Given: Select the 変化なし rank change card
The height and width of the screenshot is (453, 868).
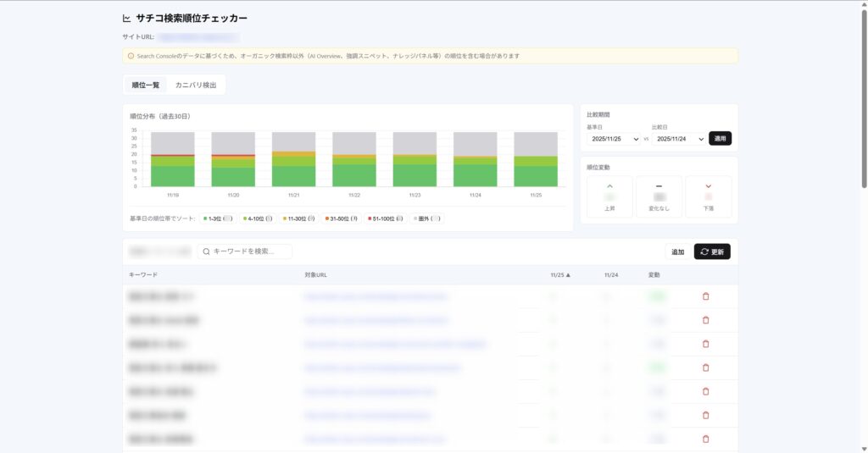Looking at the screenshot, I should coord(659,197).
